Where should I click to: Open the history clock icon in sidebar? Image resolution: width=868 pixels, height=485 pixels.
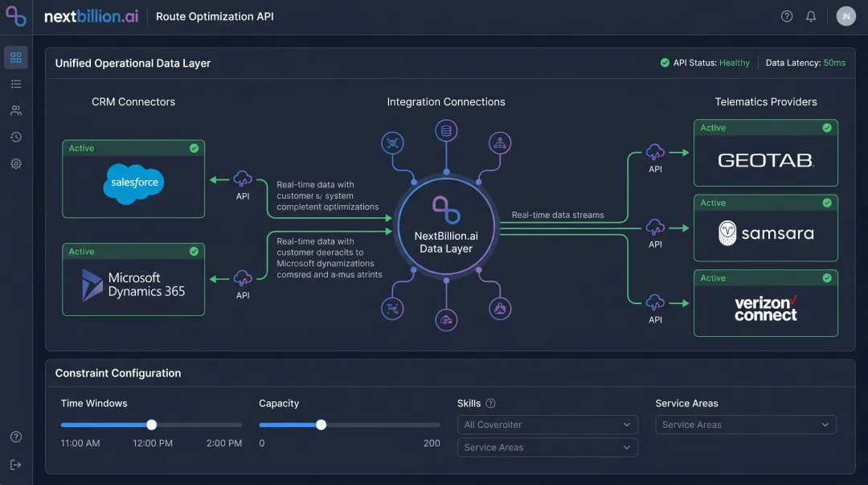tap(16, 137)
